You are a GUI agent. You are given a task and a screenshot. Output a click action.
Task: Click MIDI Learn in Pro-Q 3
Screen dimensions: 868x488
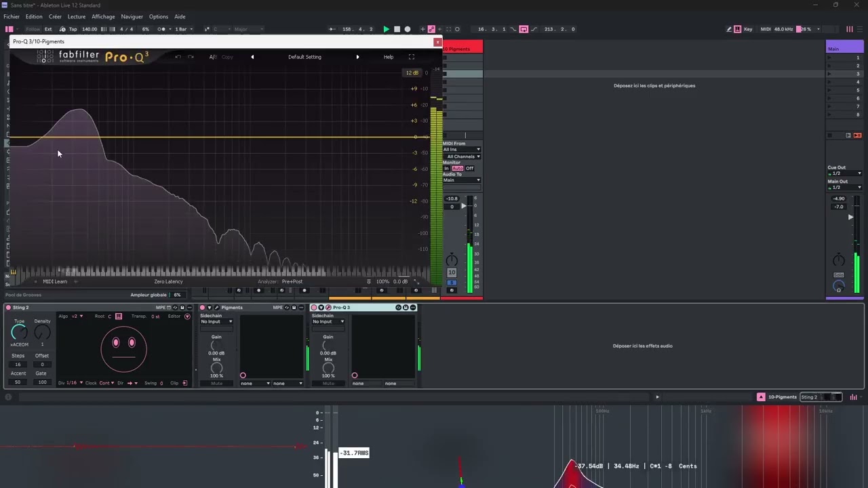pos(55,281)
